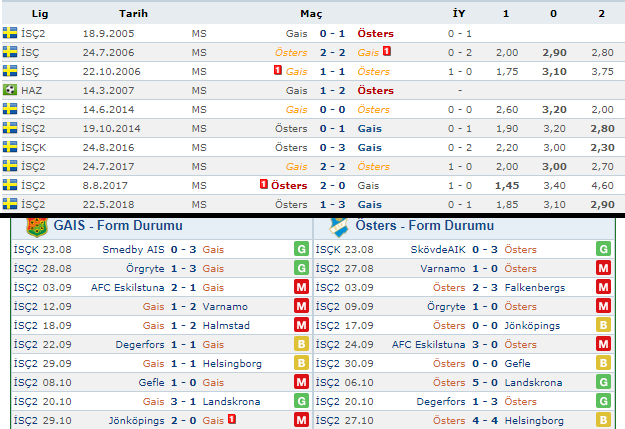The width and height of the screenshot is (625, 429).
Task: Click the green G badge for Smedby AIS match
Action: coord(301,249)
